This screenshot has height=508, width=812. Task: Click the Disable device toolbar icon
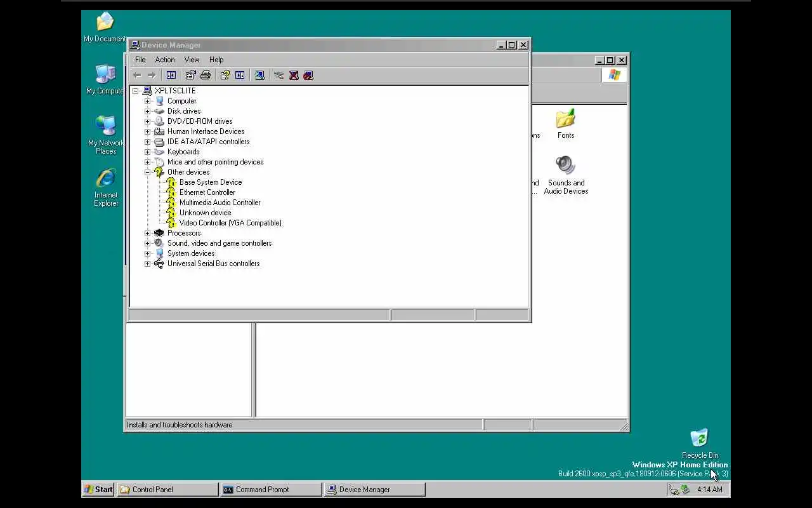(308, 75)
